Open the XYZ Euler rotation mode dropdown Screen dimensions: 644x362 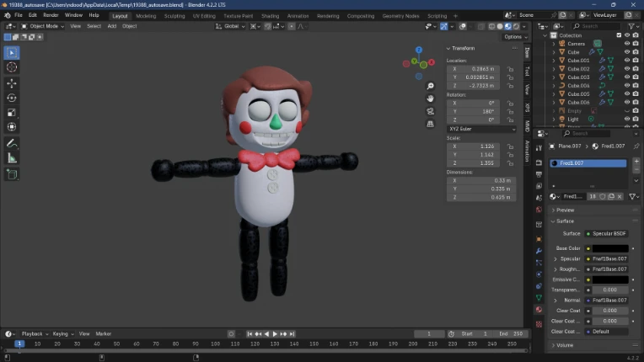481,129
